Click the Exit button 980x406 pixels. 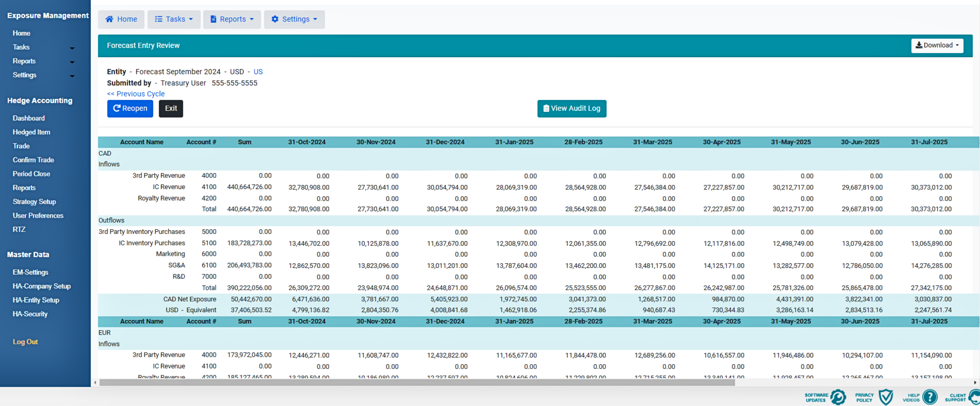click(x=170, y=108)
